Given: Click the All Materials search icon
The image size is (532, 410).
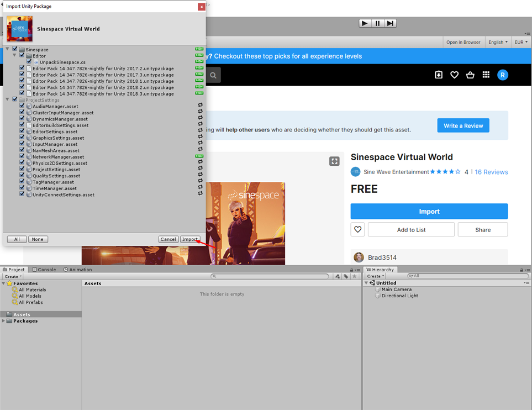Looking at the screenshot, I should [15, 290].
